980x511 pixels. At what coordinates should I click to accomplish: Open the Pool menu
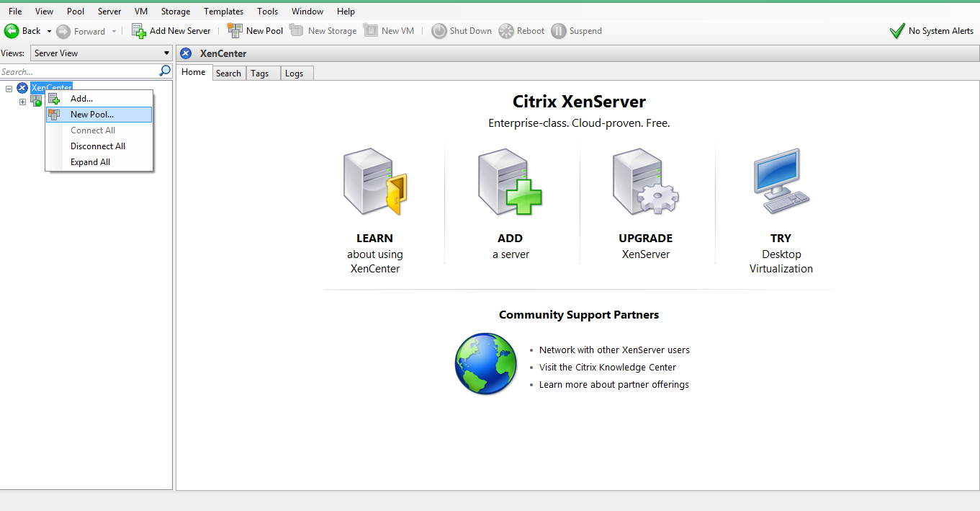76,12
